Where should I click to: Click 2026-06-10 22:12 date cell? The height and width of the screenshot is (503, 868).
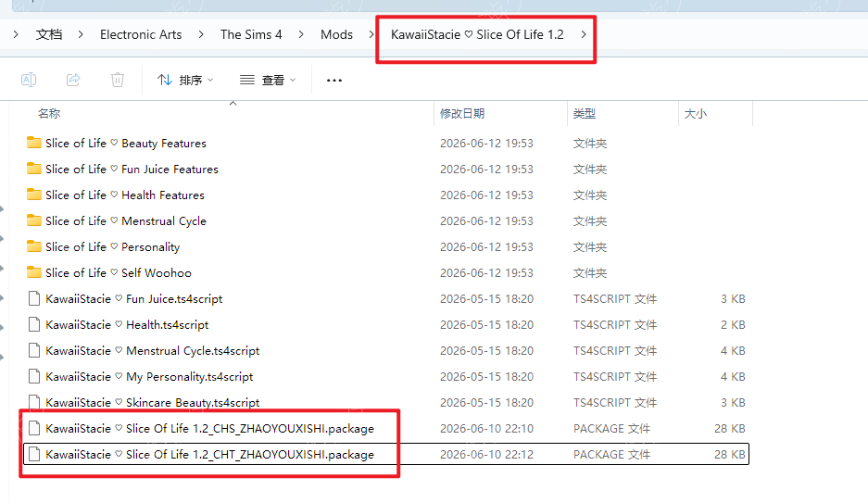[x=486, y=455]
